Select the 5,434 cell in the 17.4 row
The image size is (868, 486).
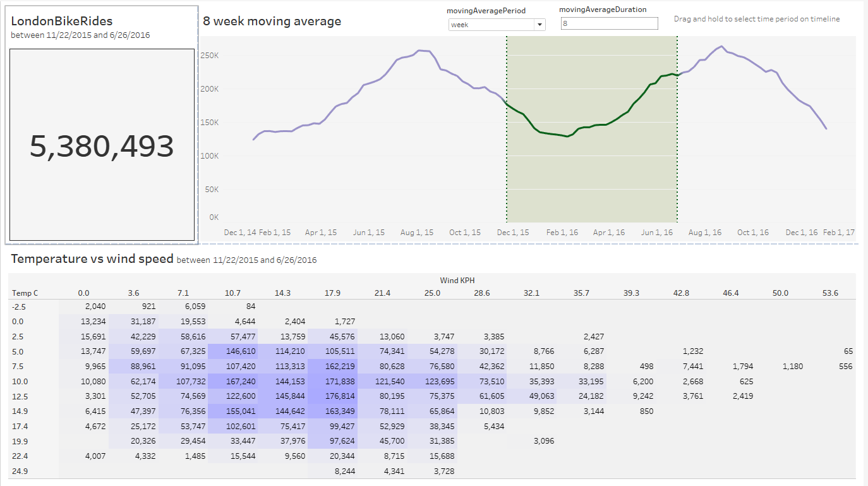tap(481, 427)
